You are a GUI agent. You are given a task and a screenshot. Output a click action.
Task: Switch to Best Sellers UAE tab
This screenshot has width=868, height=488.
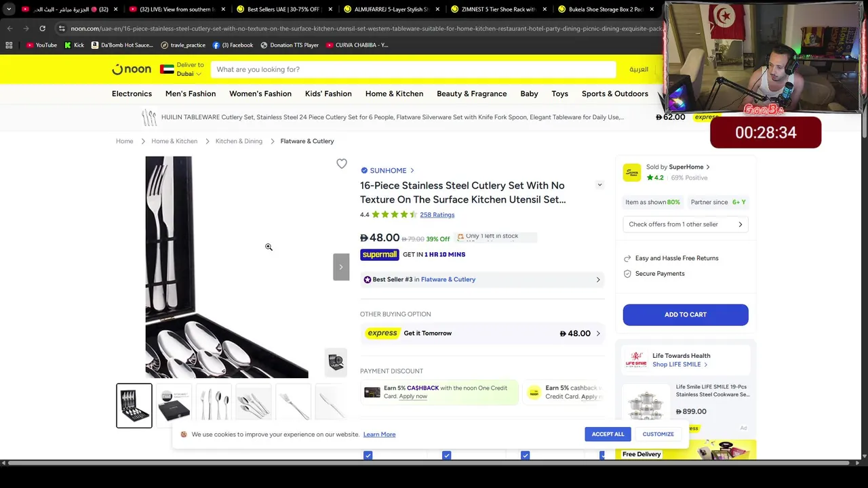pyautogui.click(x=283, y=9)
